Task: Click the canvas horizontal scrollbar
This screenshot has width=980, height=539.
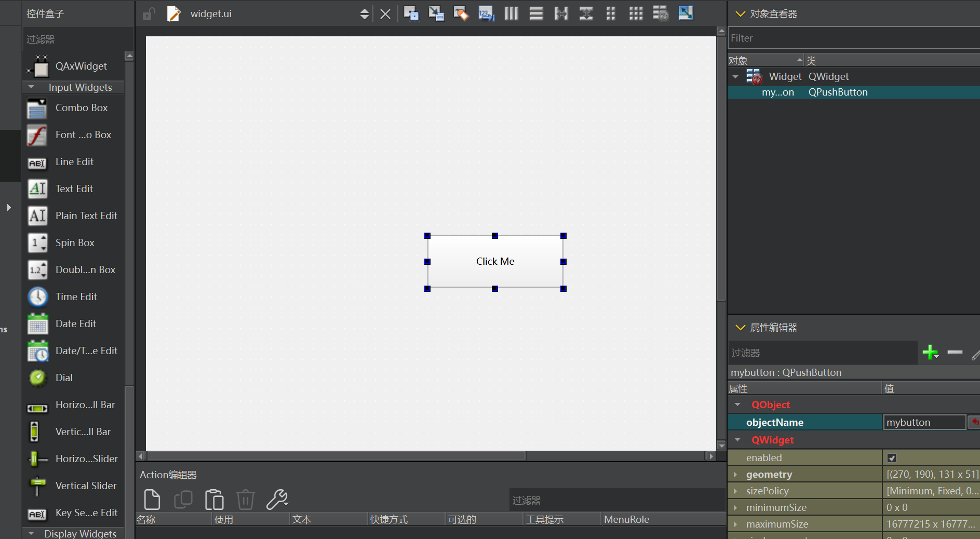Action: point(337,456)
